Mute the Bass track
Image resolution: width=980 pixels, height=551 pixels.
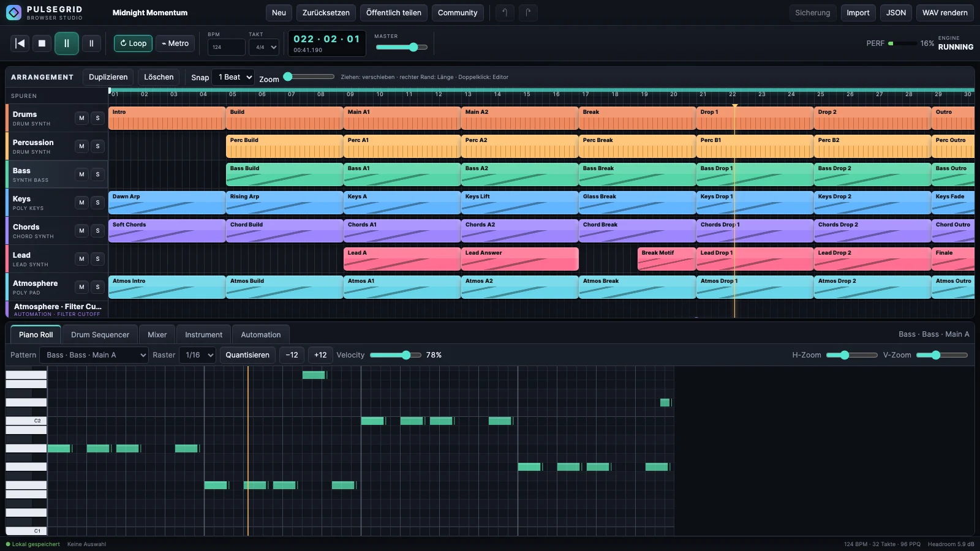tap(81, 174)
